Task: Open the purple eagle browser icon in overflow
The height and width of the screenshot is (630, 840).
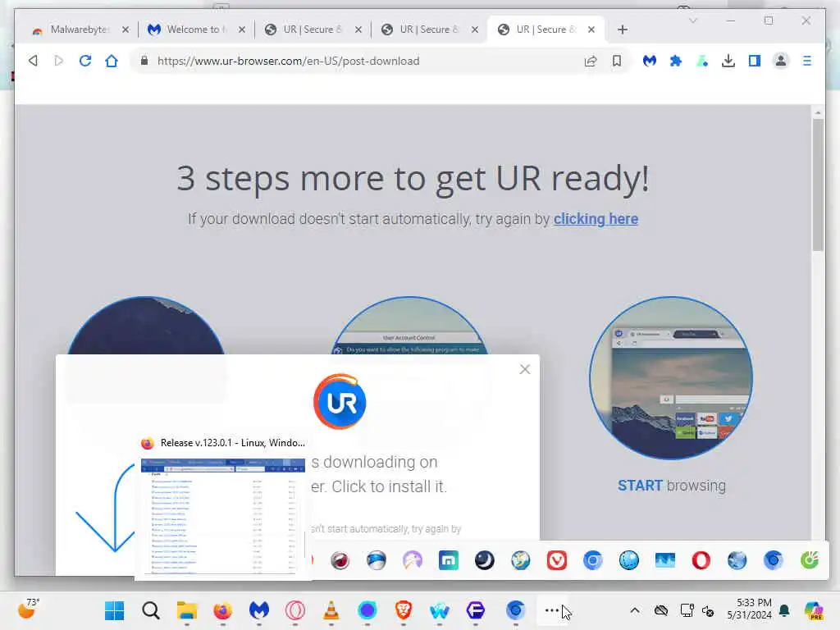Action: point(413,560)
